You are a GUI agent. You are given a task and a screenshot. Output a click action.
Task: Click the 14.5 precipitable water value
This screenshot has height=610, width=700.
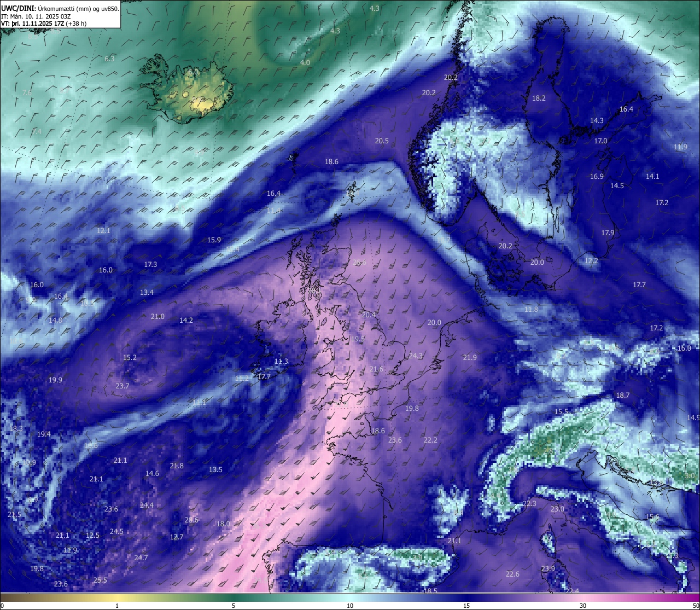point(617,186)
